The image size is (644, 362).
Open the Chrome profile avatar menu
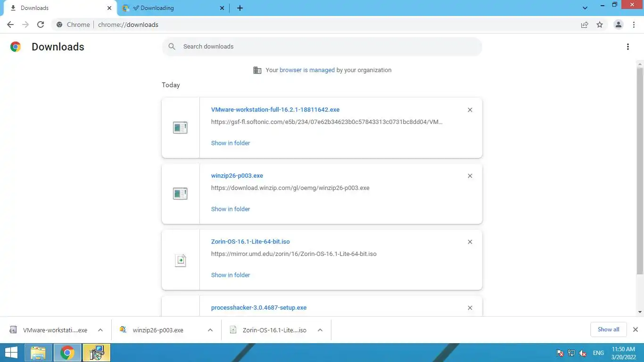[619, 25]
